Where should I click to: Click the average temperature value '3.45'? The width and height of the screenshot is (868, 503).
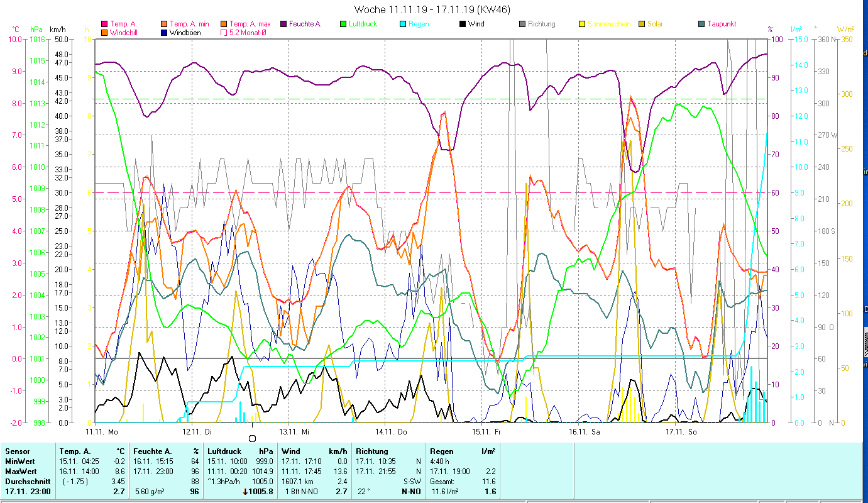point(119,482)
